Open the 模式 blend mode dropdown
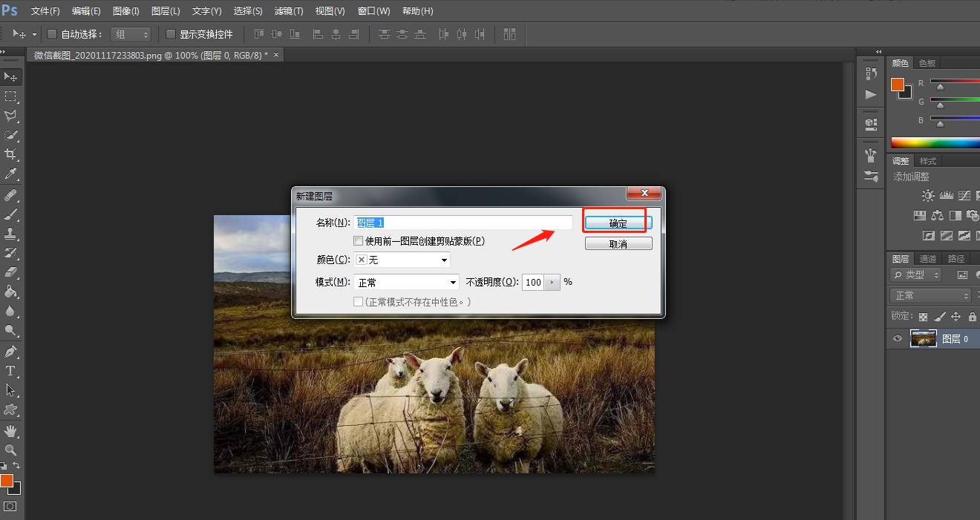 (405, 282)
